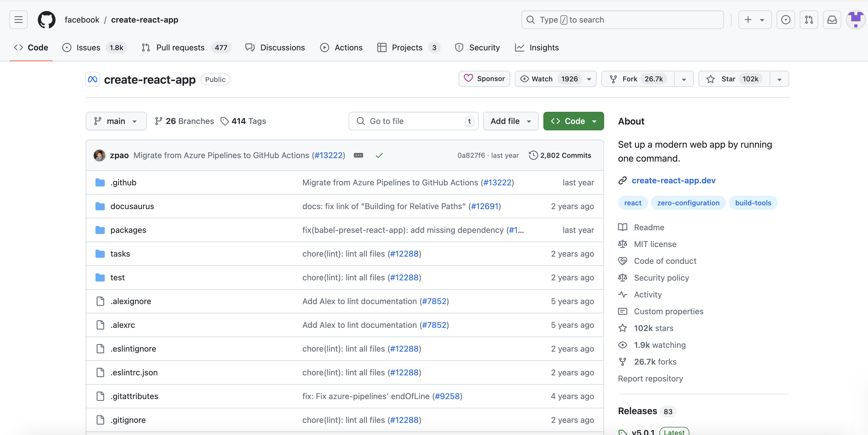Viewport: 868px width, 435px height.
Task: Click the build-tools topic tag
Action: [x=753, y=203]
